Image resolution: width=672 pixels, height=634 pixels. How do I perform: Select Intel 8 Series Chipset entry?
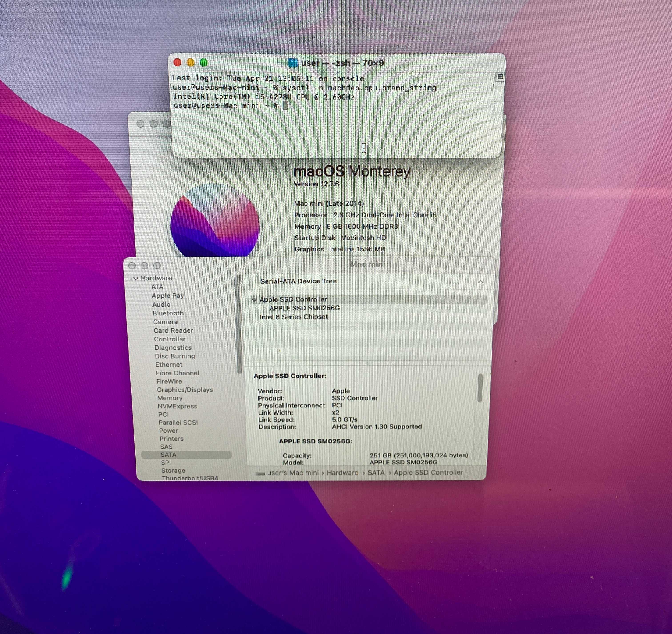[294, 317]
